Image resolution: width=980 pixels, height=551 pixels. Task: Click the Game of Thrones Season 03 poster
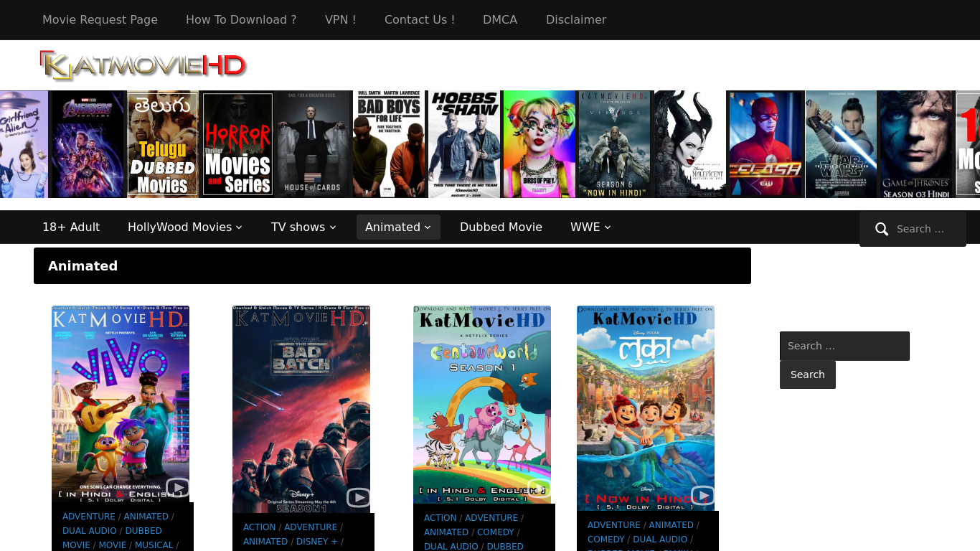click(916, 144)
